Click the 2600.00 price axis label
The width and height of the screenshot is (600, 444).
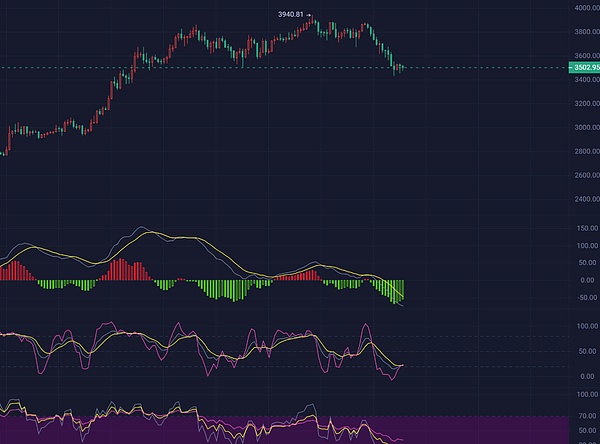585,176
